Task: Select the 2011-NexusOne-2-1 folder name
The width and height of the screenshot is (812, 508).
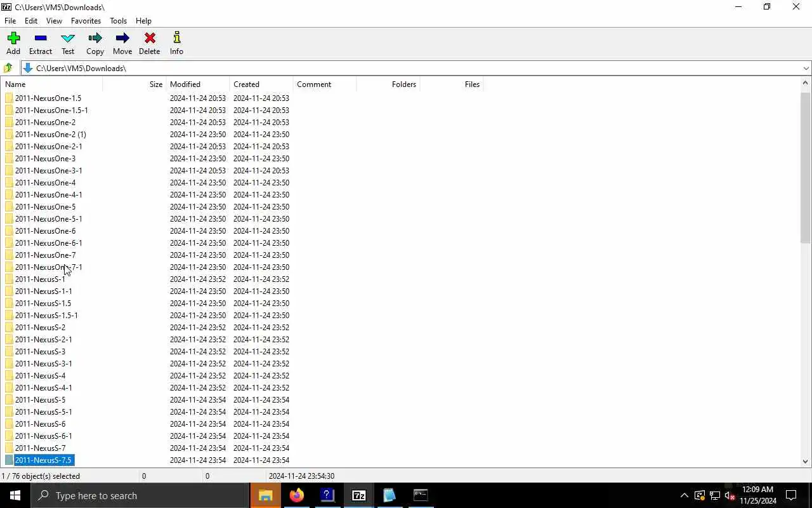Action: pyautogui.click(x=49, y=147)
